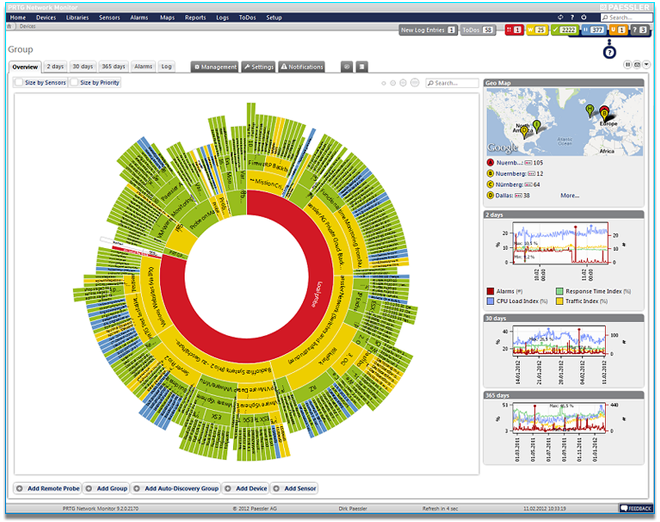Click the More... link under Geo Map
Viewport: 660px width, 522px height.
coord(569,196)
